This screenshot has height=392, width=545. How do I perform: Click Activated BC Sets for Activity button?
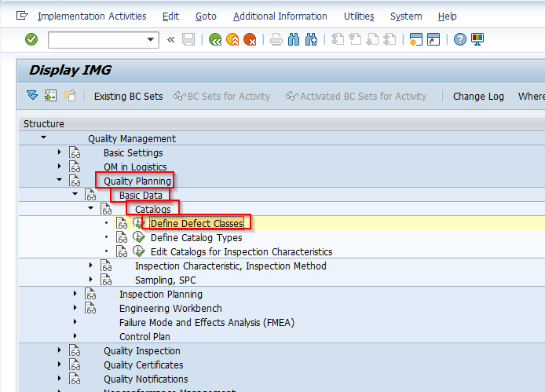pos(356,97)
